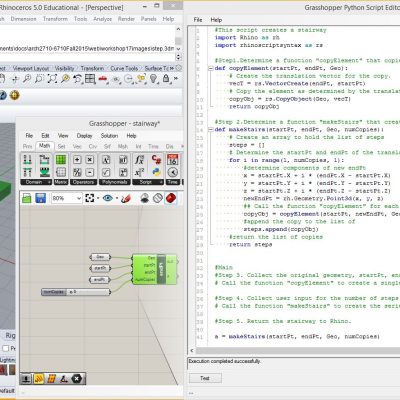
Task: Click Rhino four-viewport layout icon
Action: (x=90, y=79)
